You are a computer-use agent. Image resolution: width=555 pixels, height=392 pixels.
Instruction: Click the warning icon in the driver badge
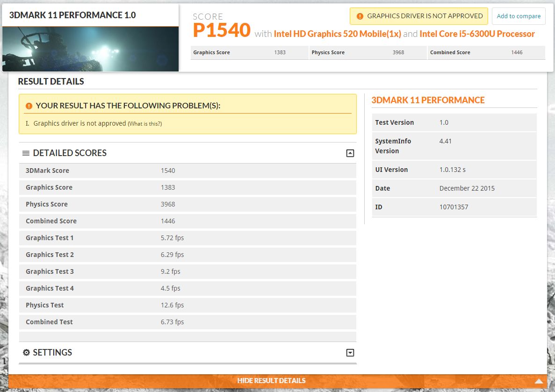[360, 16]
